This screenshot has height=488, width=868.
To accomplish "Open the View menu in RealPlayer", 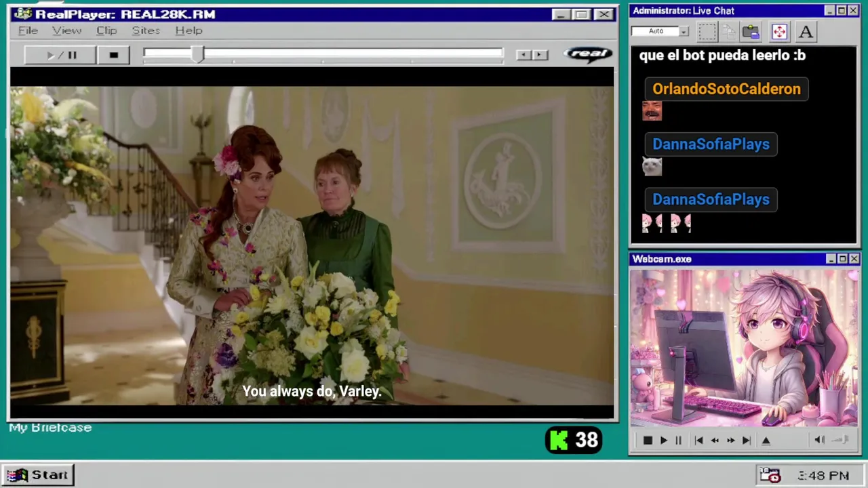I will (66, 30).
